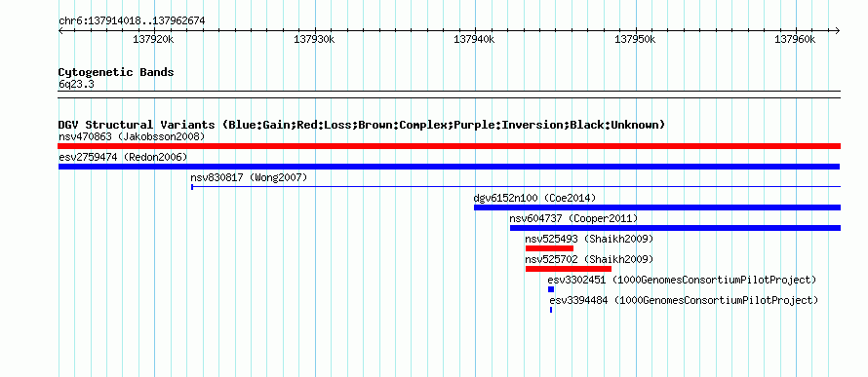Open the esv2759474 (Redon2006) label
Image resolution: width=868 pixels, height=377 pixels.
pos(123,157)
